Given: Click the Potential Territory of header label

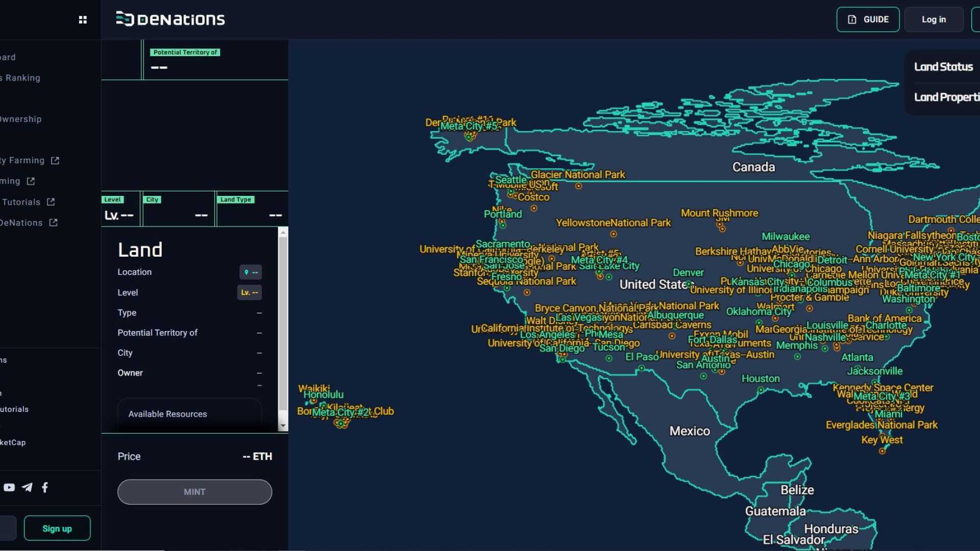Looking at the screenshot, I should [x=185, y=52].
